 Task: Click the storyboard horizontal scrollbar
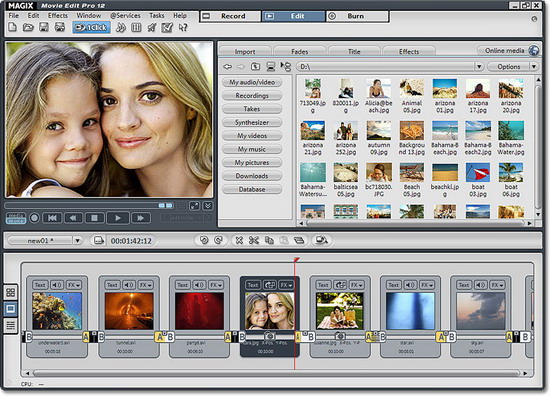tap(276, 374)
